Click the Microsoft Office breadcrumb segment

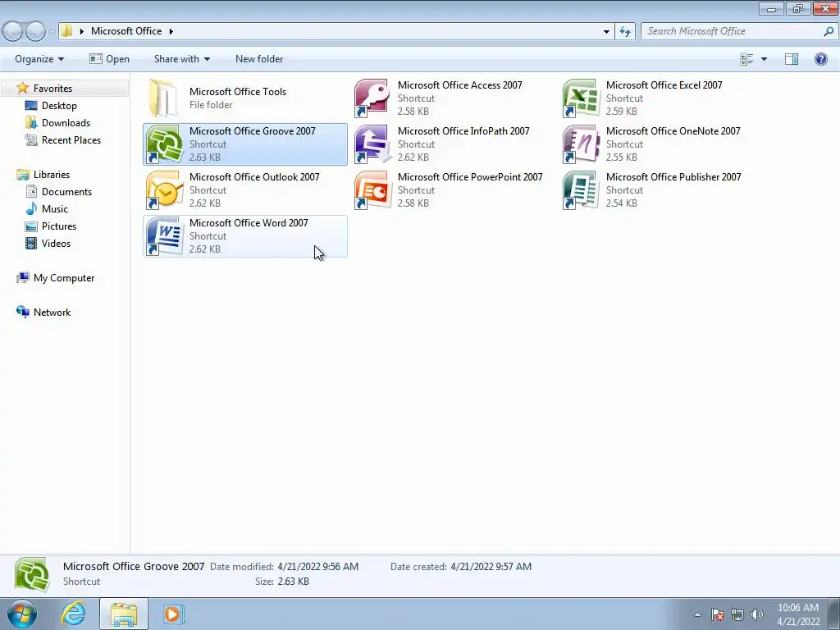(x=126, y=31)
